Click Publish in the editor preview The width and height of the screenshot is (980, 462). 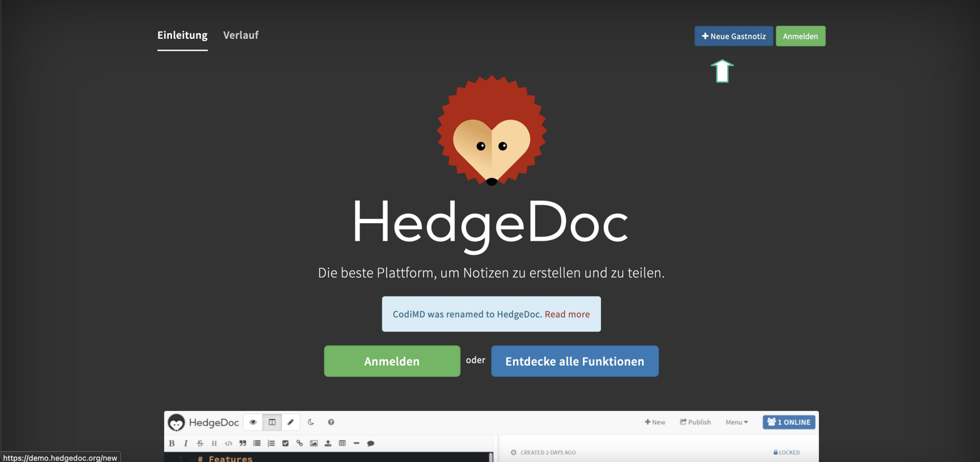pos(695,422)
